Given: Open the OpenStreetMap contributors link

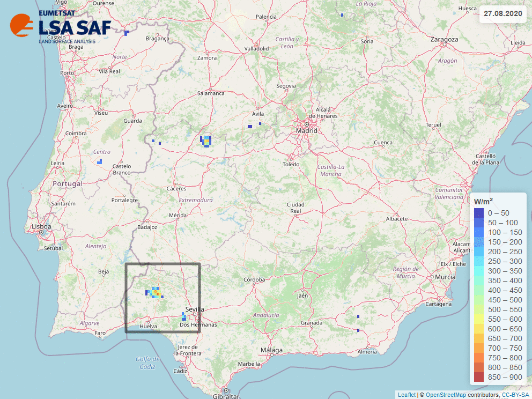Looking at the screenshot, I should point(447,395).
